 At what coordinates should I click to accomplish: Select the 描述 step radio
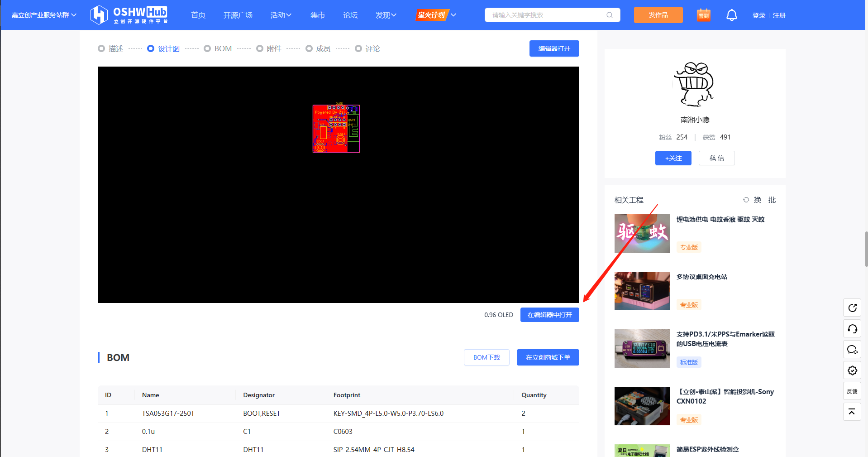click(101, 48)
